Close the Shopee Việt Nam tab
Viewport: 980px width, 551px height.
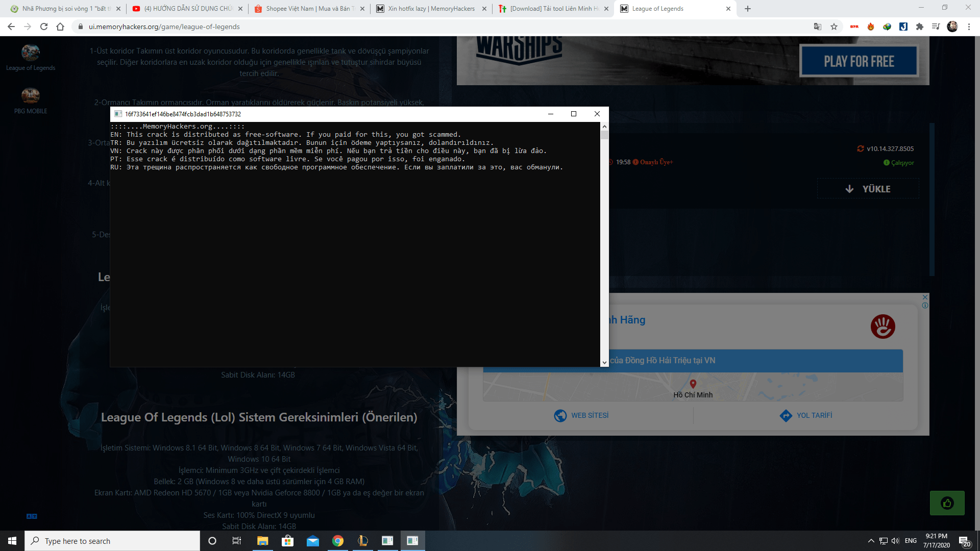[x=362, y=9]
